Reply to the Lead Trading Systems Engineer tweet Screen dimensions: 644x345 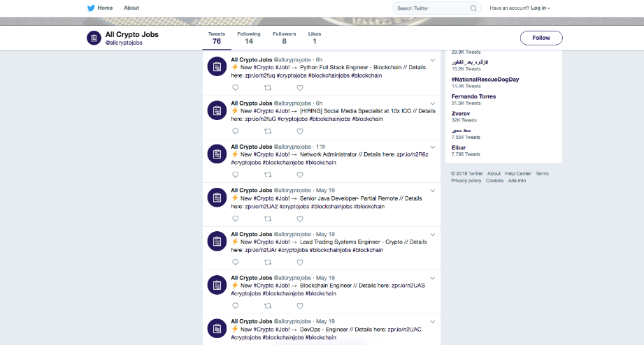tap(236, 262)
